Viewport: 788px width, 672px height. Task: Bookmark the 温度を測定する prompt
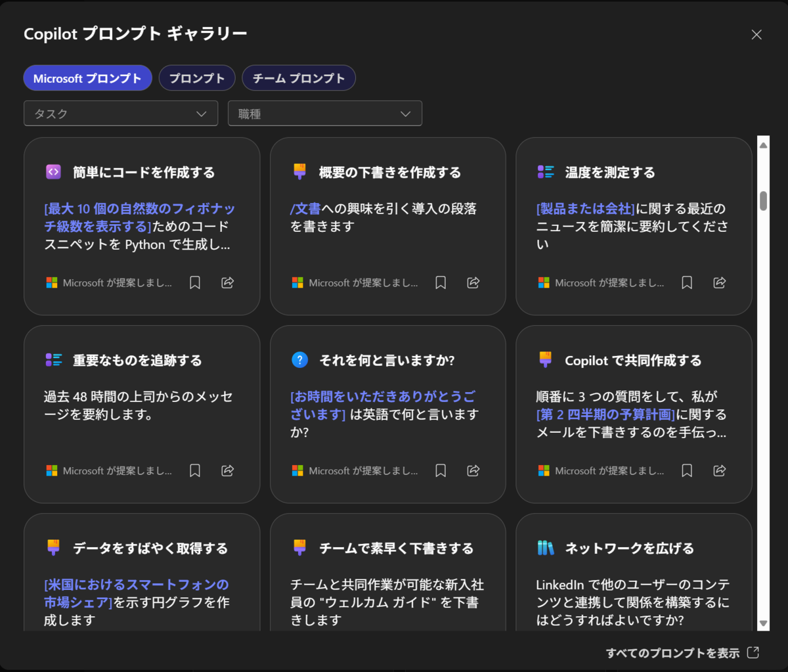(687, 282)
